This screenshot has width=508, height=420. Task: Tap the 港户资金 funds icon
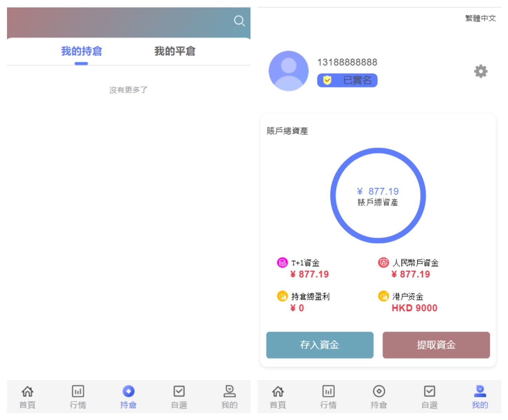[383, 296]
